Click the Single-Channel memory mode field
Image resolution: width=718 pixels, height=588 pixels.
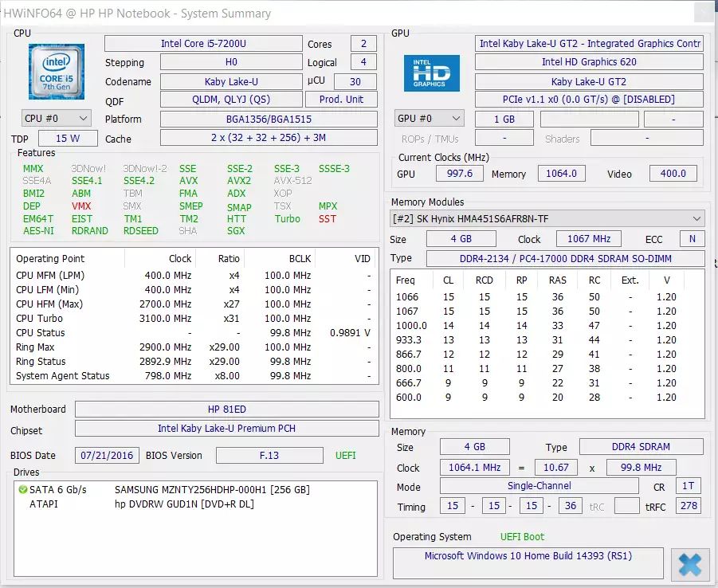(539, 486)
